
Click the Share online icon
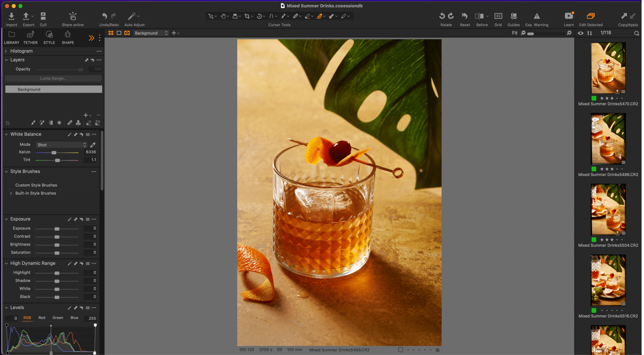click(x=73, y=16)
